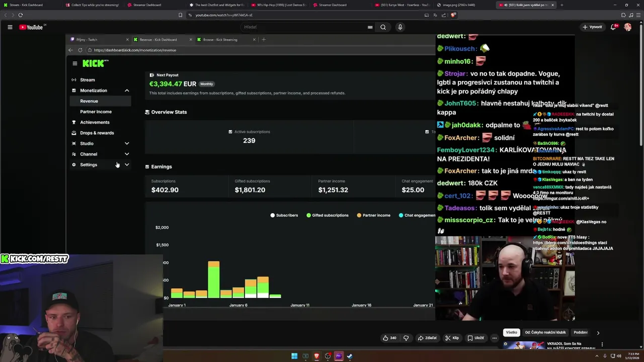Click the microphone icon in system tray
The width and height of the screenshot is (644, 362).
pos(605,356)
